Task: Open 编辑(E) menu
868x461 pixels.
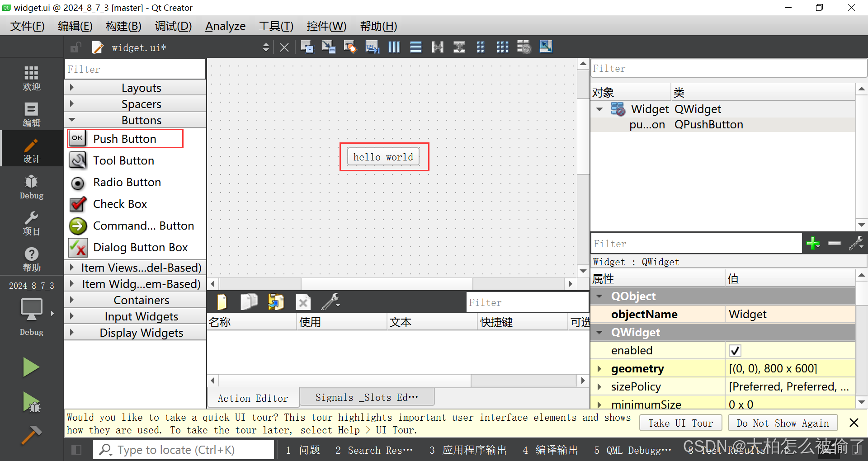Action: click(x=75, y=26)
